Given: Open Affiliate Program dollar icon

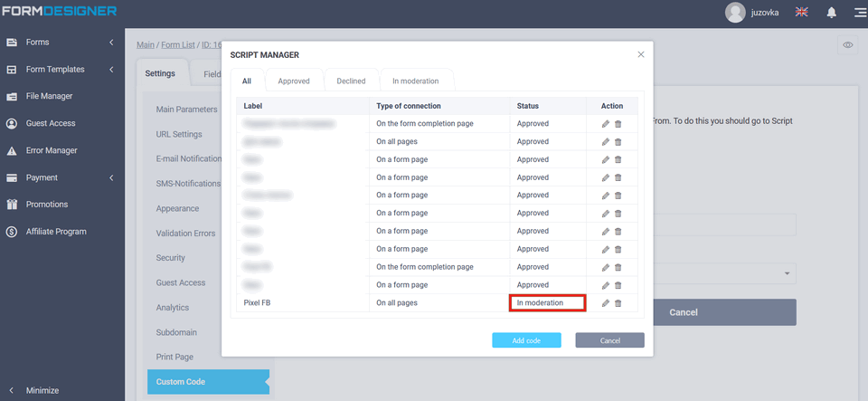Looking at the screenshot, I should point(11,232).
